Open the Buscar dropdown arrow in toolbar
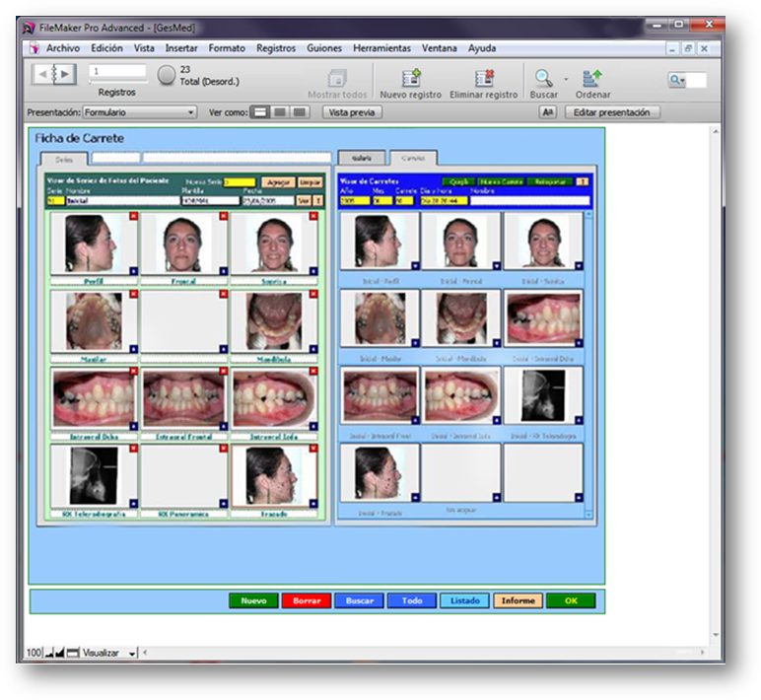 pos(566,79)
